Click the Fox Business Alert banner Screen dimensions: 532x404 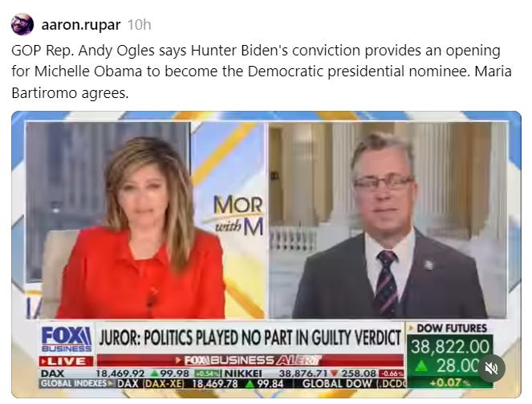pyautogui.click(x=250, y=360)
